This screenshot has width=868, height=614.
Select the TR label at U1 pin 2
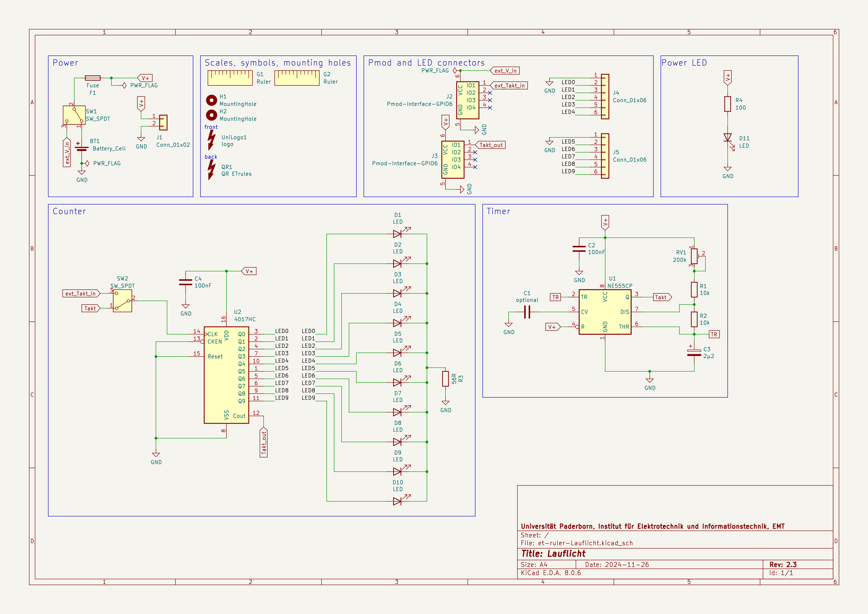tap(555, 297)
